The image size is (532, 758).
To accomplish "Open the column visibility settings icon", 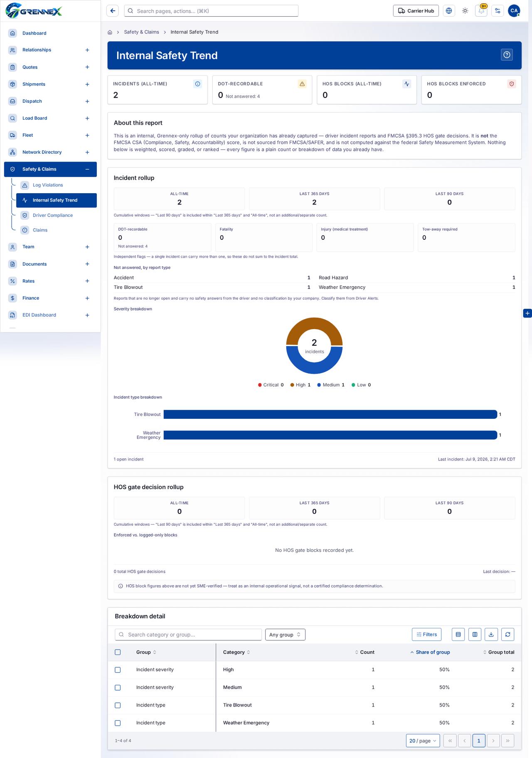I will (x=475, y=635).
